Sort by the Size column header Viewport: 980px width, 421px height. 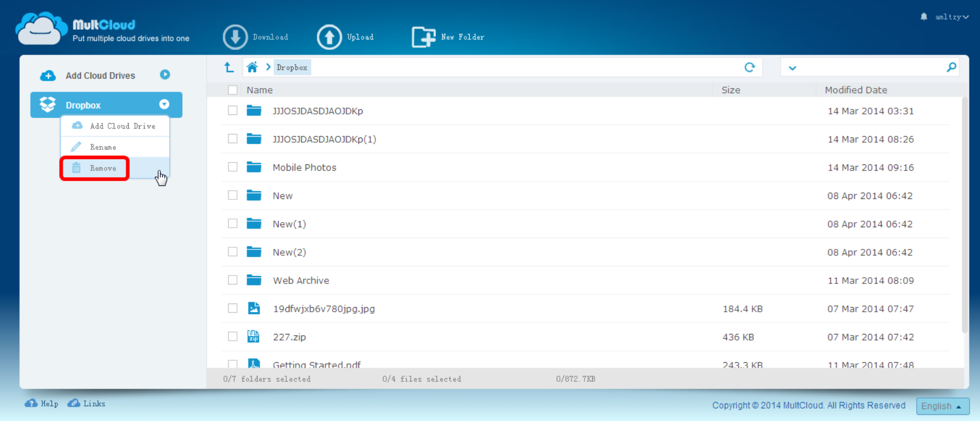point(731,90)
